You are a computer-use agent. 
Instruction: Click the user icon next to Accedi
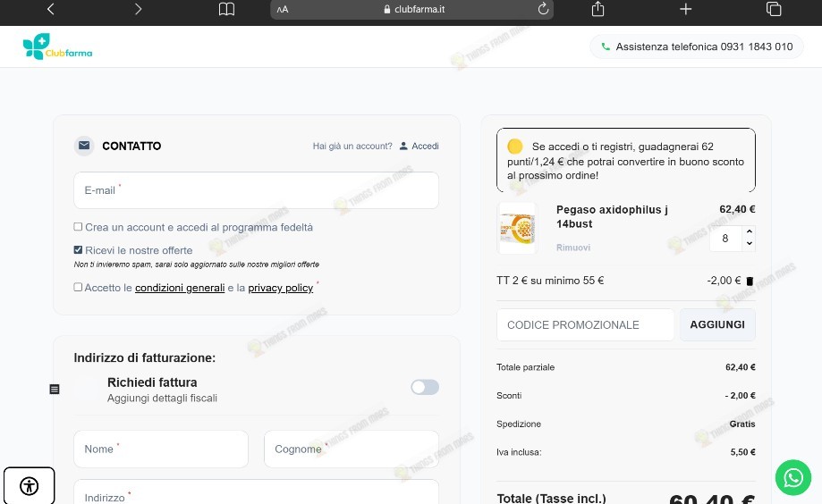click(403, 147)
